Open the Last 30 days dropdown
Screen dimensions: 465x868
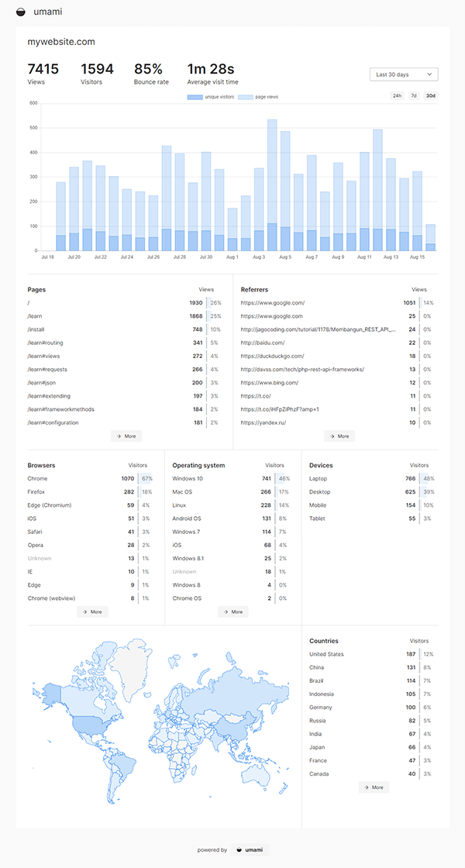coord(404,74)
